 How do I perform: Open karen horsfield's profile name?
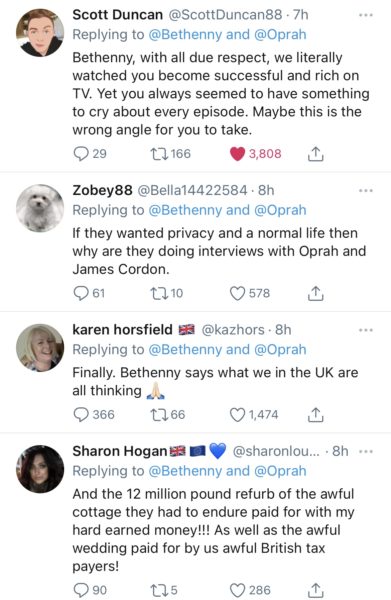click(122, 329)
